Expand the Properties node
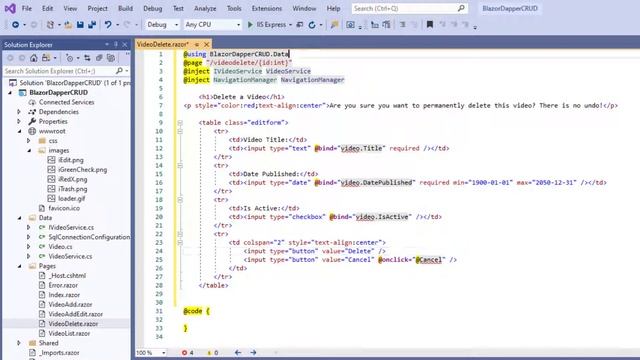 pyautogui.click(x=19, y=122)
